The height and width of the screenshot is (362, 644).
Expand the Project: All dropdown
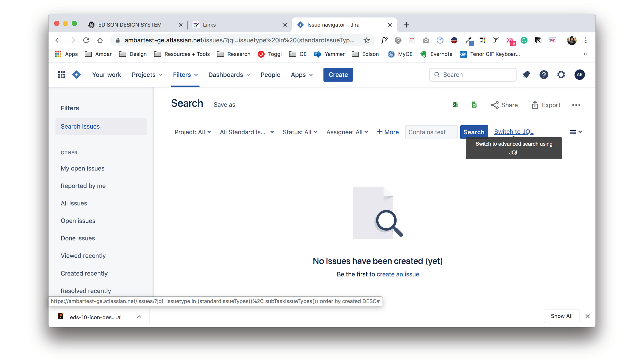coord(193,132)
